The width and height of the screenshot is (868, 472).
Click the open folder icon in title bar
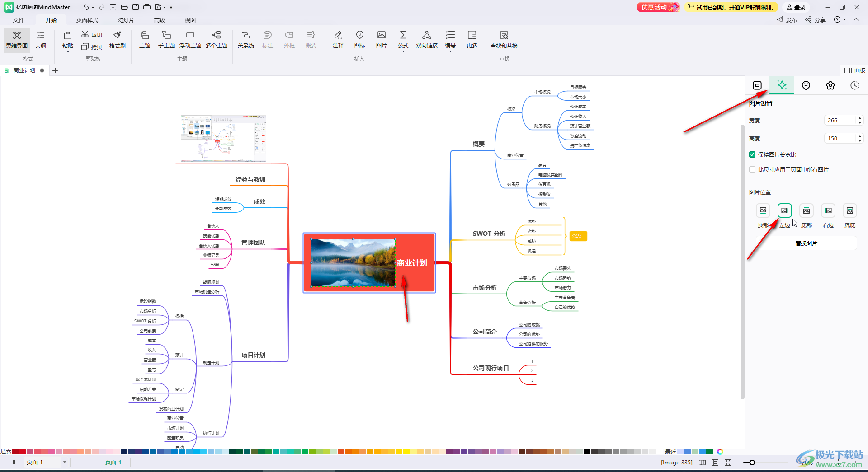(124, 7)
